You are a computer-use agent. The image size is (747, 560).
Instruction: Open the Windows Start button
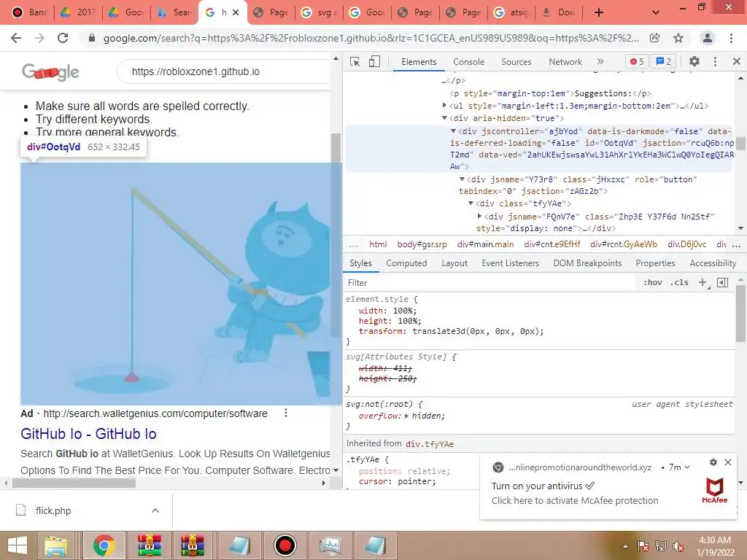(x=18, y=545)
